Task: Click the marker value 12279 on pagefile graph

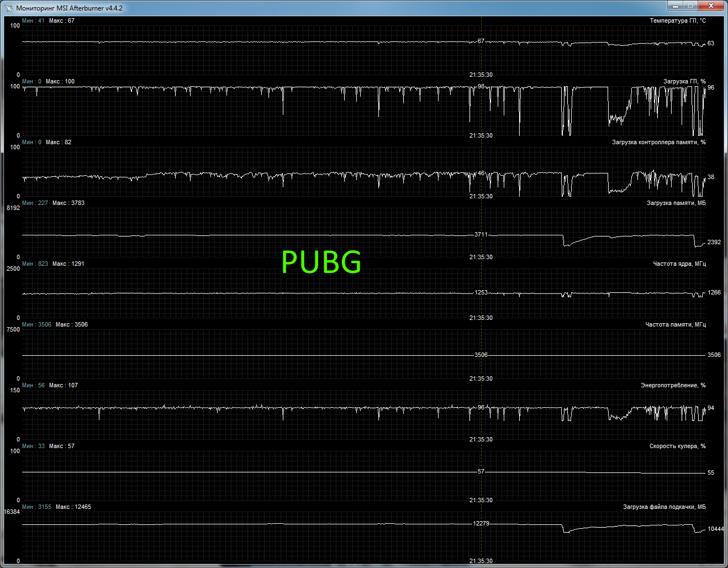Action: pyautogui.click(x=481, y=524)
